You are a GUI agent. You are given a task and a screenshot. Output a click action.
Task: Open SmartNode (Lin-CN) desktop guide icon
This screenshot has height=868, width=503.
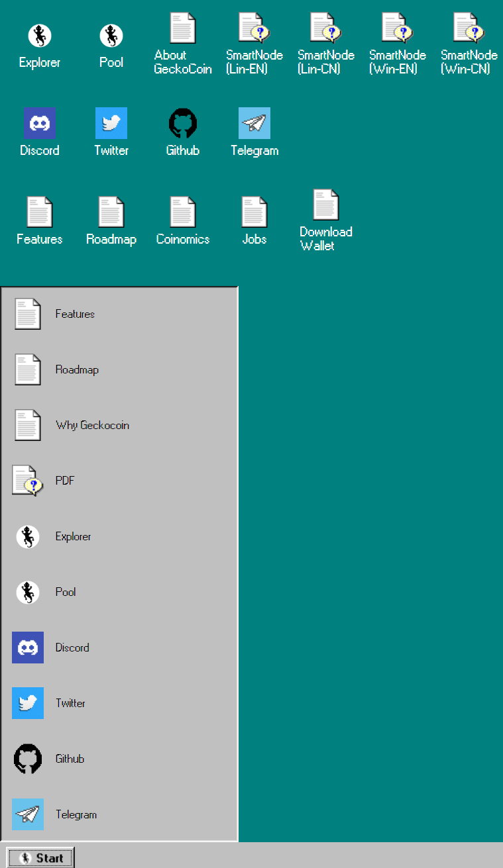click(x=326, y=28)
